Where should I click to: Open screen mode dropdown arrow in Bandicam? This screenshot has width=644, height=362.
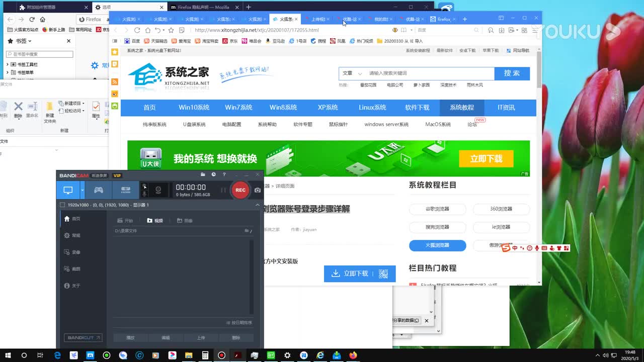pos(82,190)
